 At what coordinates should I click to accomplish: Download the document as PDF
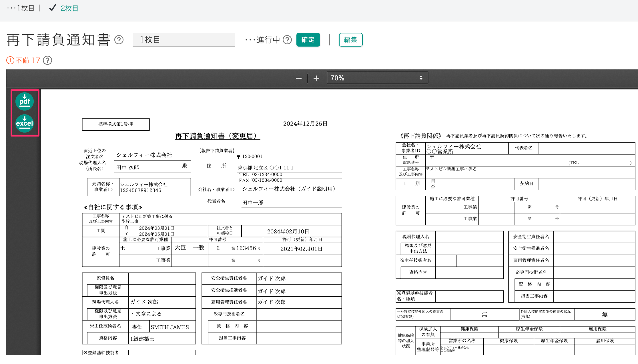[25, 101]
